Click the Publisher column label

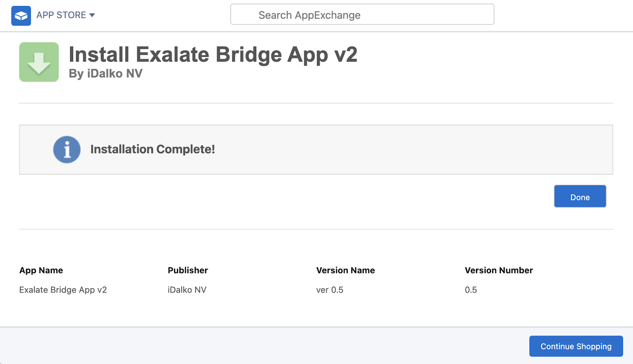[x=188, y=270]
